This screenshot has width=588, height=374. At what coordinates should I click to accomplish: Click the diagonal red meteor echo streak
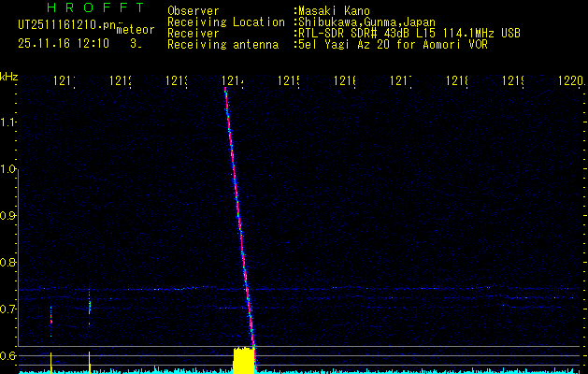[238, 215]
